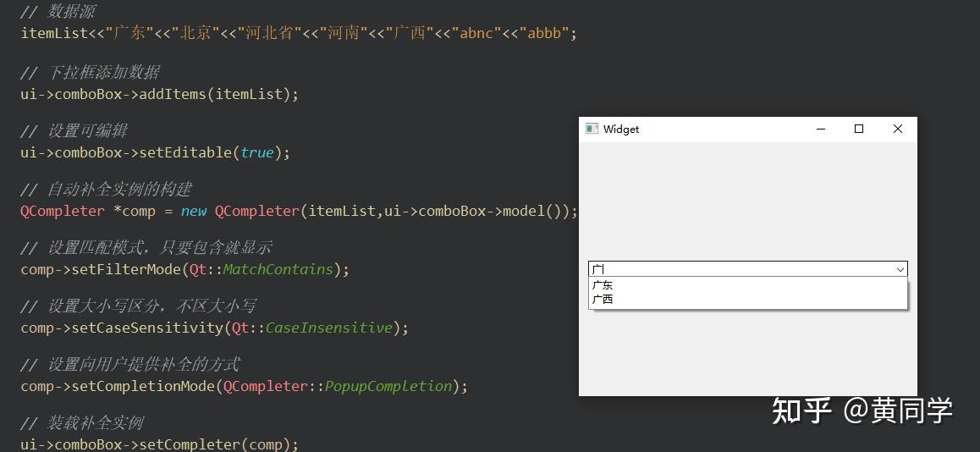
Task: Click the setCompleter(comp) code line
Action: pyautogui.click(x=159, y=444)
